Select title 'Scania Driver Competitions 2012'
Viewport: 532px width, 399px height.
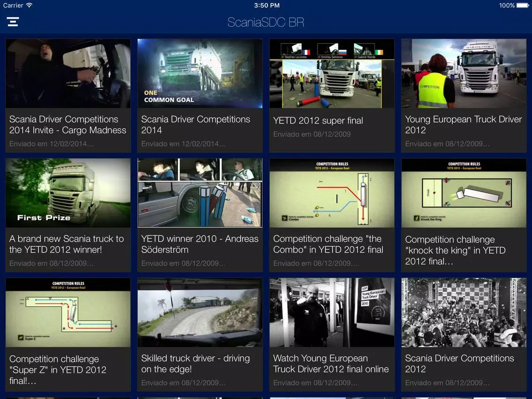click(459, 363)
